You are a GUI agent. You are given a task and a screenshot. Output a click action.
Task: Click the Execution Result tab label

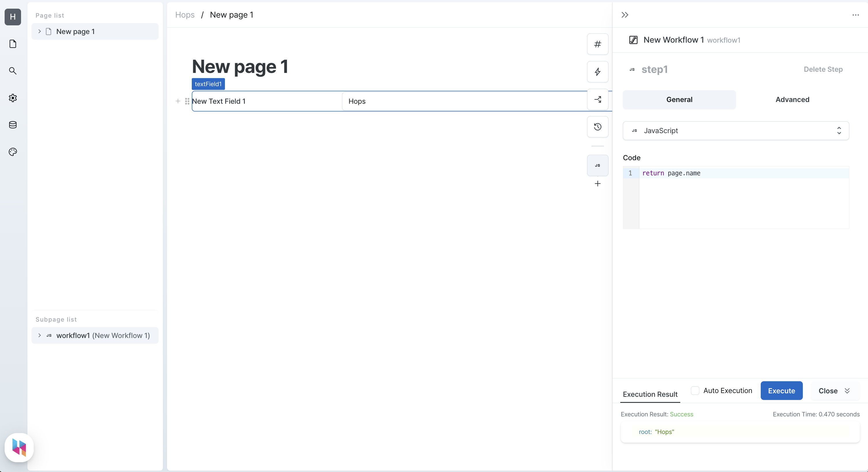(x=650, y=394)
